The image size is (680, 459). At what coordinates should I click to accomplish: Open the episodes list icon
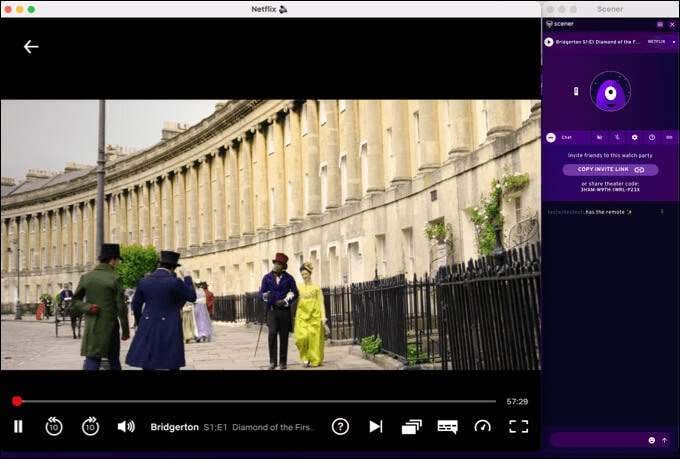pyautogui.click(x=412, y=426)
